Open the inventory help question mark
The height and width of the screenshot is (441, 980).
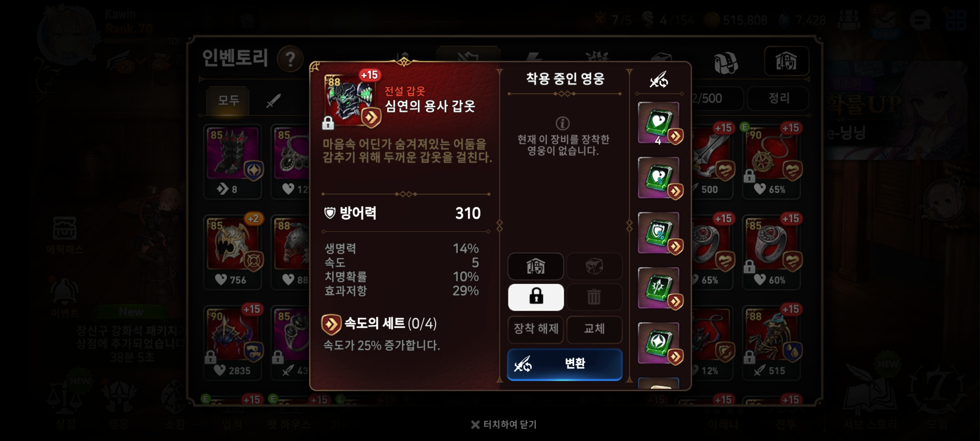290,59
